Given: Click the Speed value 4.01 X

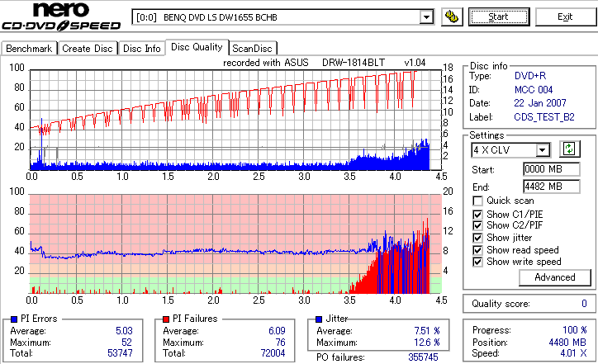Looking at the screenshot, I should [x=573, y=353].
